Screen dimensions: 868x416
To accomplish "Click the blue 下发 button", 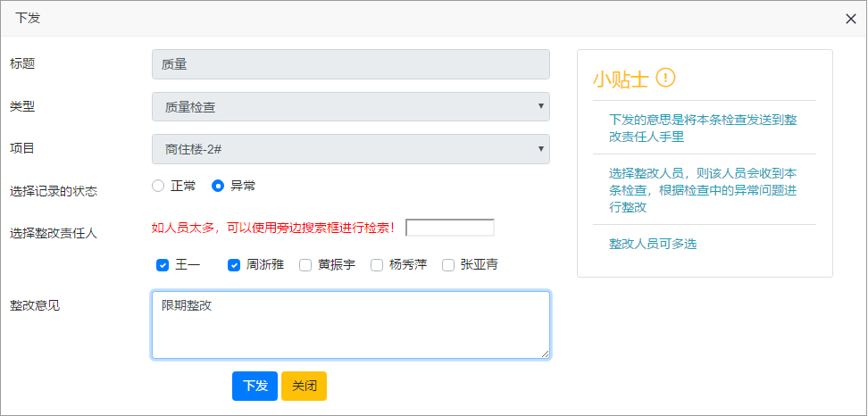I will pyautogui.click(x=255, y=386).
